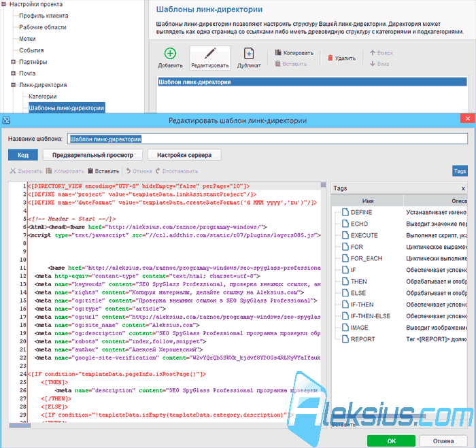Open Категории under Линк-директория
Image resolution: width=476 pixels, height=448 pixels.
tap(43, 97)
